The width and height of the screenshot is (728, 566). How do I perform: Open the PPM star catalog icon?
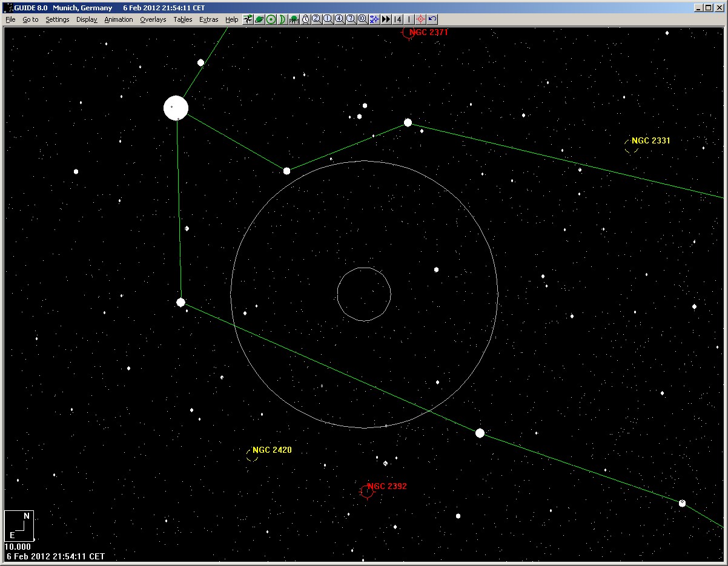point(294,19)
